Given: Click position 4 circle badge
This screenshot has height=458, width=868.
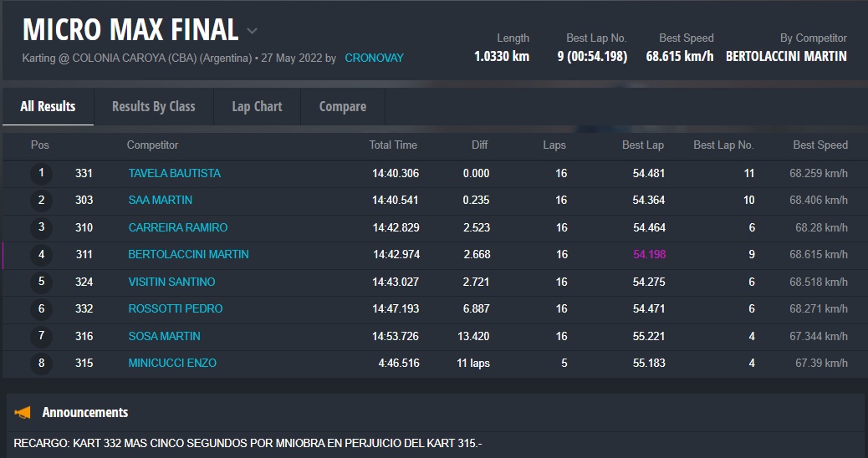Looking at the screenshot, I should coord(41,255).
